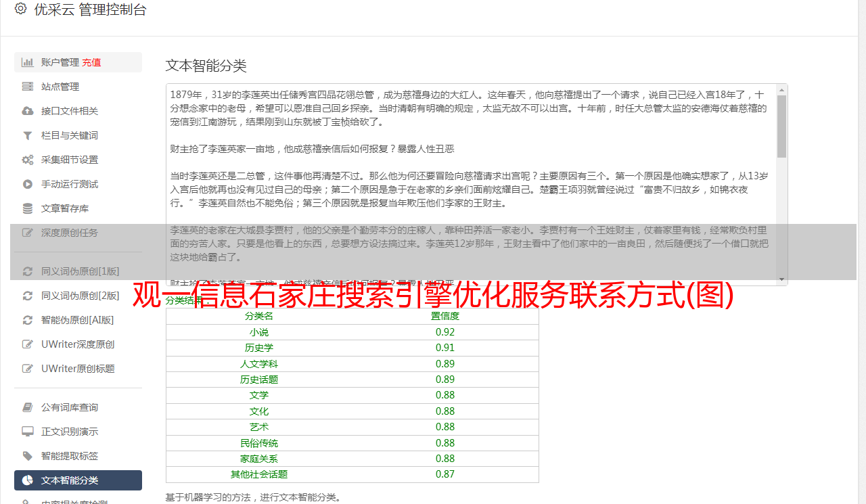Click the refresh icon for 智能伪原创[AI版]
The height and width of the screenshot is (504, 866).
[28, 320]
